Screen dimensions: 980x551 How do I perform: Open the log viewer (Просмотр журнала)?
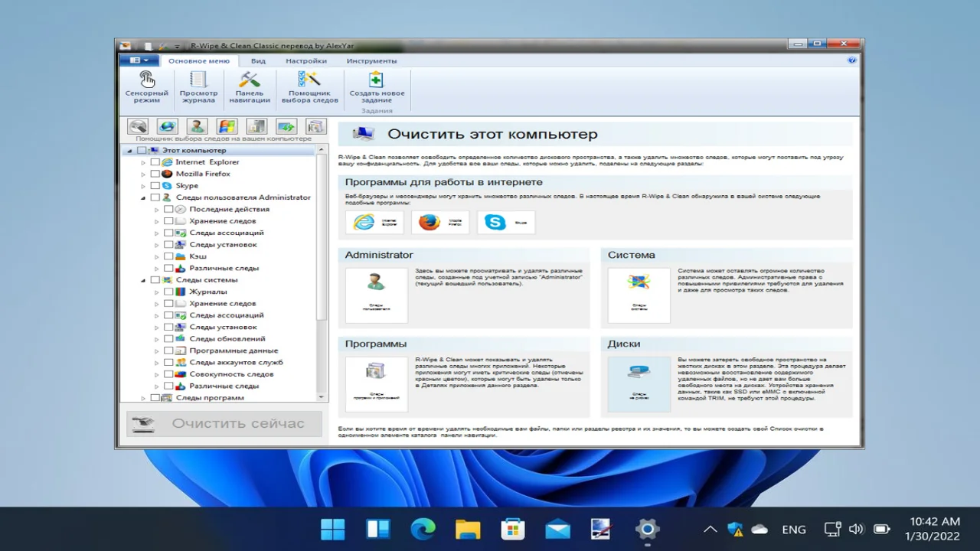point(198,87)
